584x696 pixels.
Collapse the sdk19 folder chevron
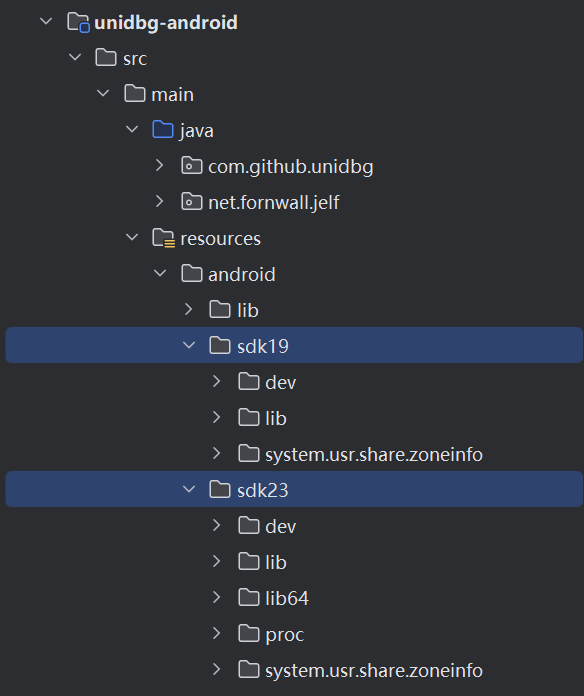click(x=189, y=345)
